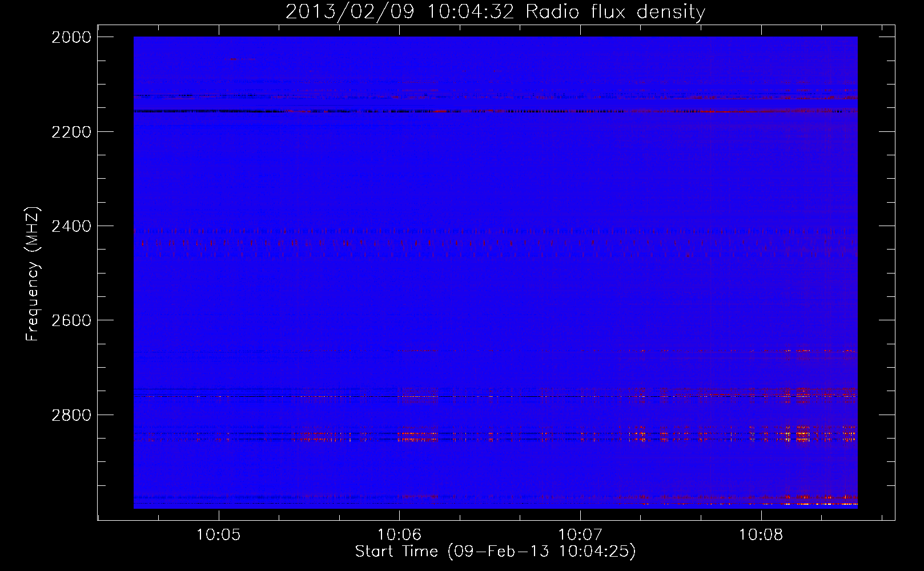
Task: Click the '2000' frequency axis label
Action: tap(71, 37)
